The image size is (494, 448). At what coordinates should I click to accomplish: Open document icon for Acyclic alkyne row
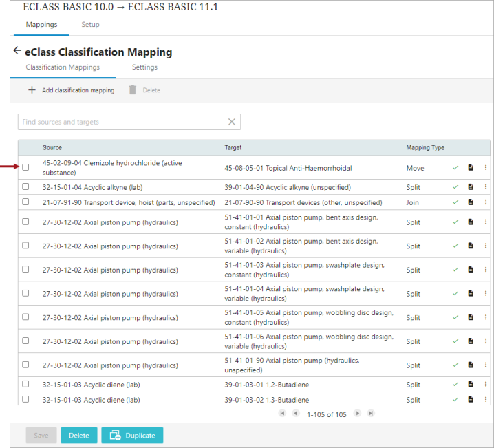[471, 186]
